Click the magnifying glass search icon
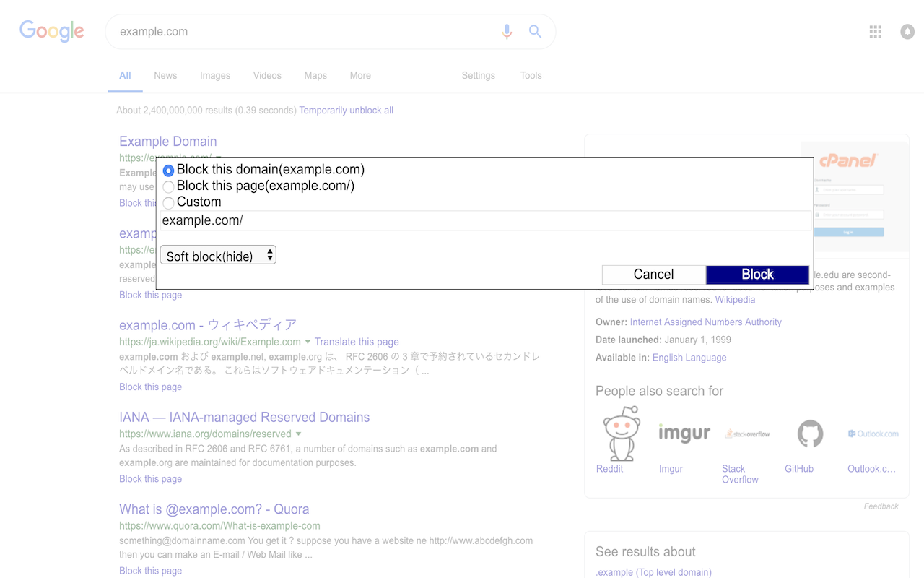The image size is (924, 578). pos(535,31)
